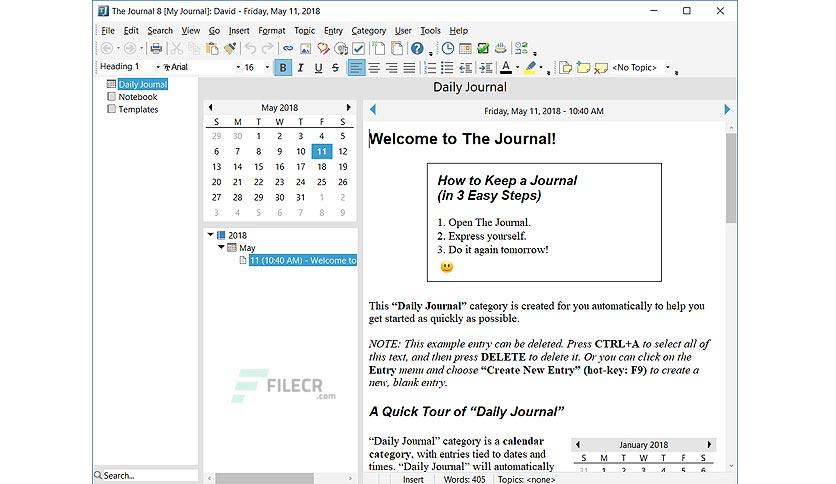Click the clock icon in the toolbar

click(x=448, y=49)
